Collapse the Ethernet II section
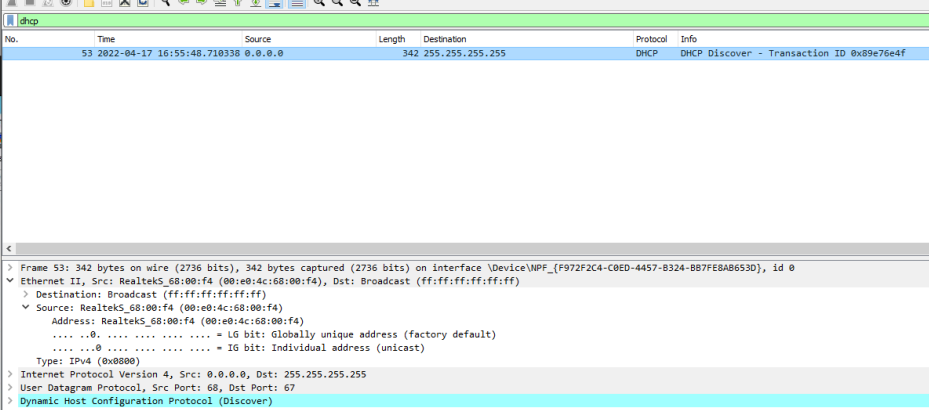Image resolution: width=929 pixels, height=410 pixels. pyautogui.click(x=10, y=282)
